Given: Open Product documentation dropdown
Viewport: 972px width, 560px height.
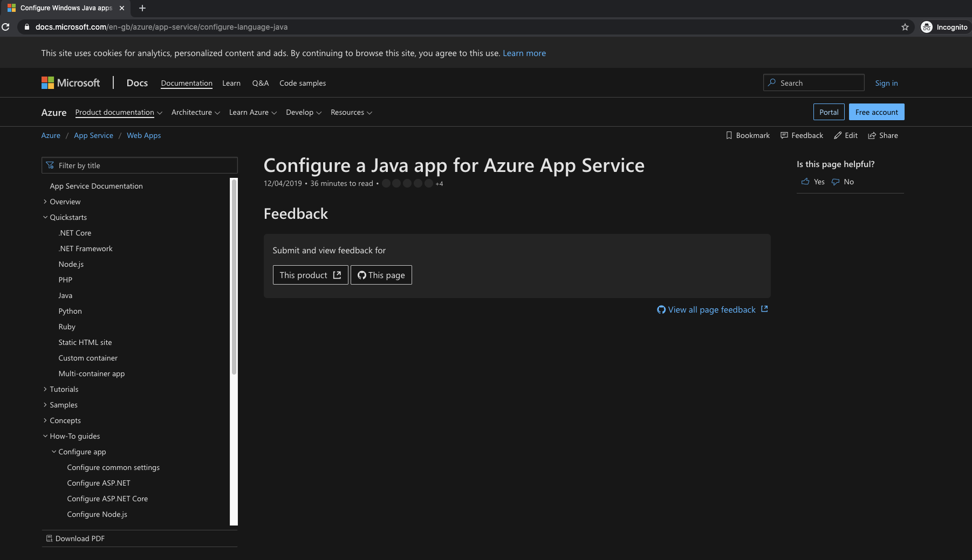Looking at the screenshot, I should [x=119, y=112].
